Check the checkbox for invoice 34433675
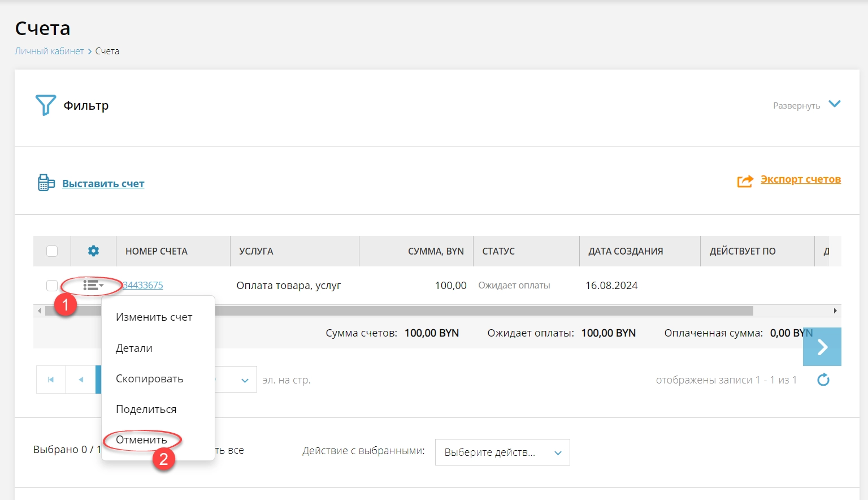Viewport: 868px width, 500px height. (x=52, y=286)
